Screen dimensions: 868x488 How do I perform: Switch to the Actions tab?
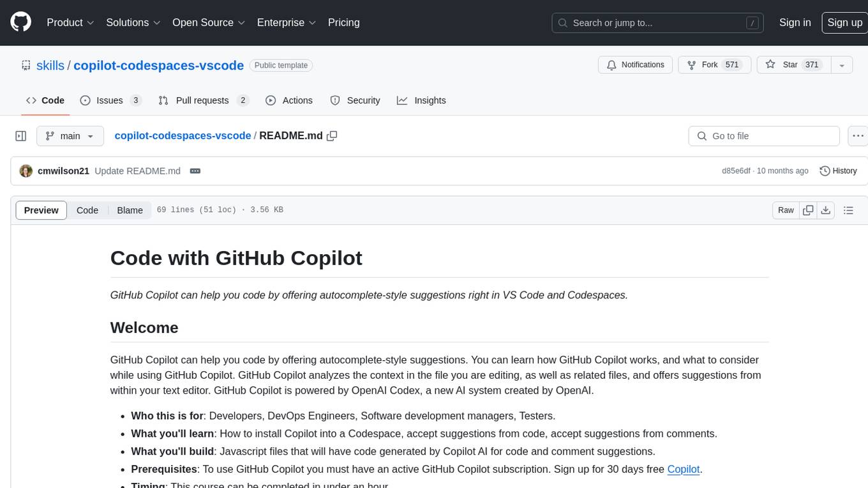click(288, 100)
